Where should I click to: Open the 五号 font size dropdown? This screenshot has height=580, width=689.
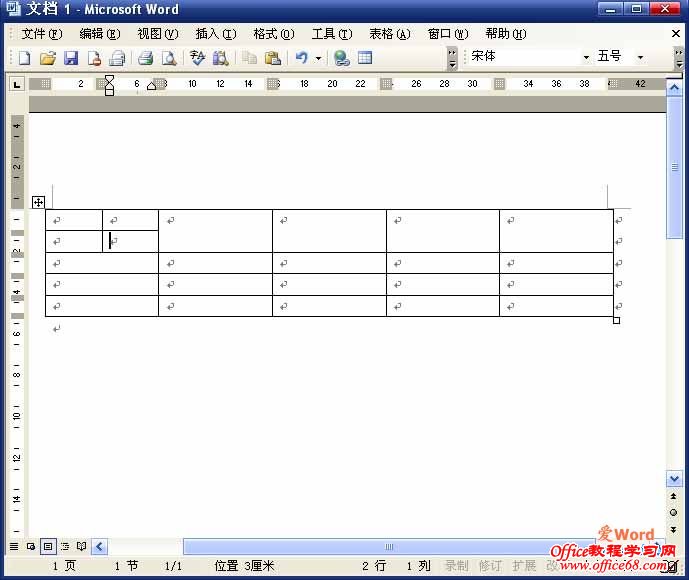tap(640, 57)
